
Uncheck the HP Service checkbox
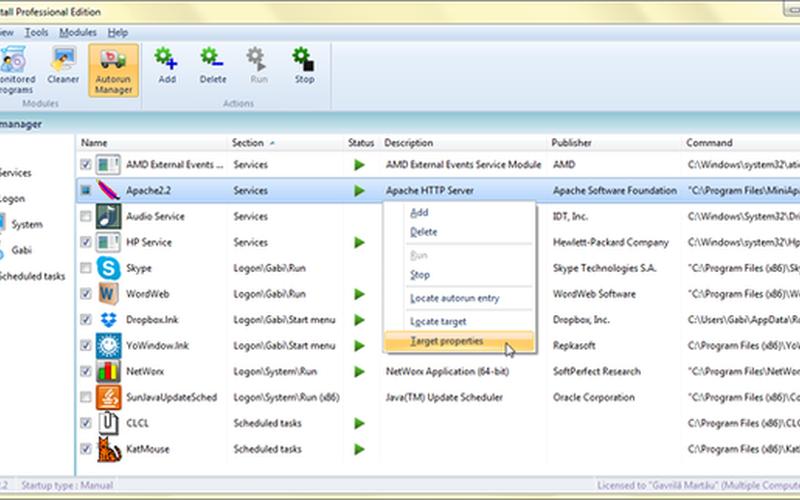tap(86, 242)
